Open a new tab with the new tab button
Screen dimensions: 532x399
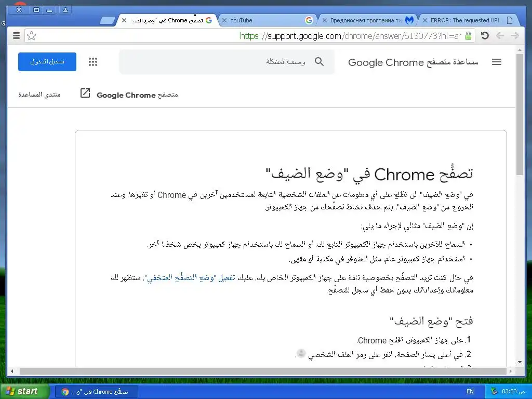(x=107, y=21)
